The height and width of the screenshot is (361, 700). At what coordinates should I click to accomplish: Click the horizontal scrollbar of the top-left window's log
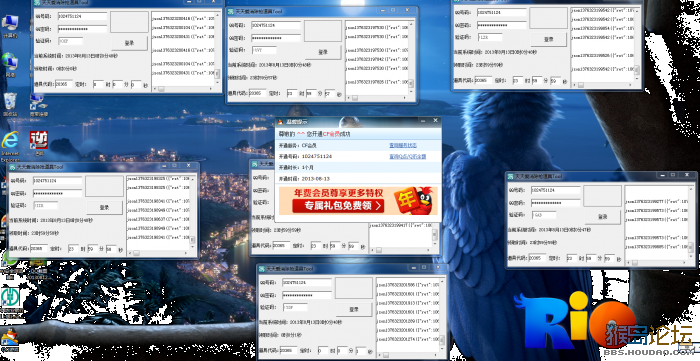pyautogui.click(x=183, y=89)
